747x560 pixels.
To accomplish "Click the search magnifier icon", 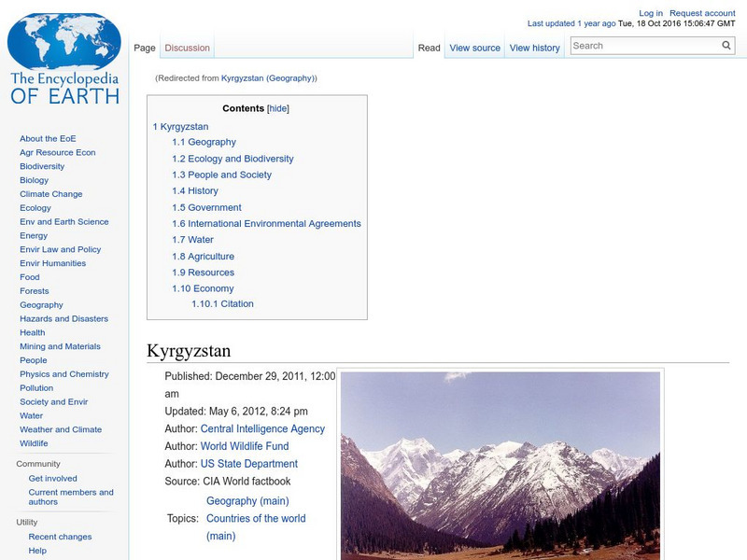I will [726, 44].
